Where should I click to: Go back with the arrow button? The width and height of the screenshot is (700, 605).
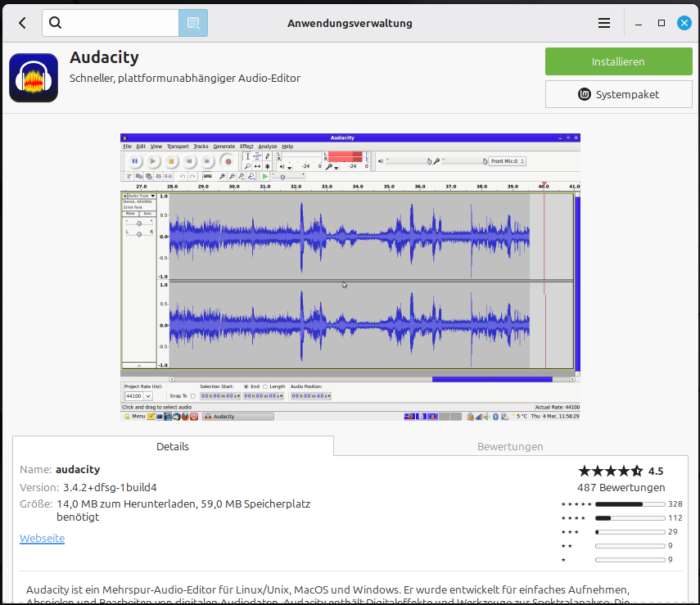point(22,23)
